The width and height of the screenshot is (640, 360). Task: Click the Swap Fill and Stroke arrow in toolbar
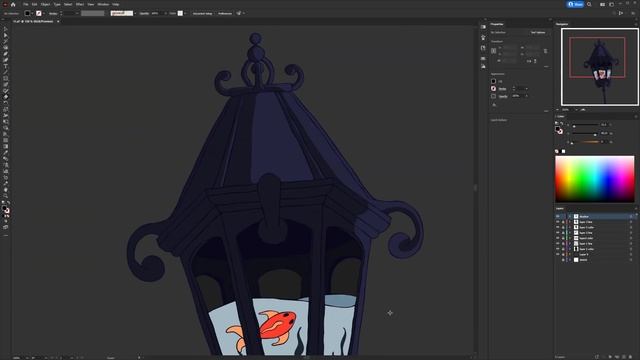[9, 202]
